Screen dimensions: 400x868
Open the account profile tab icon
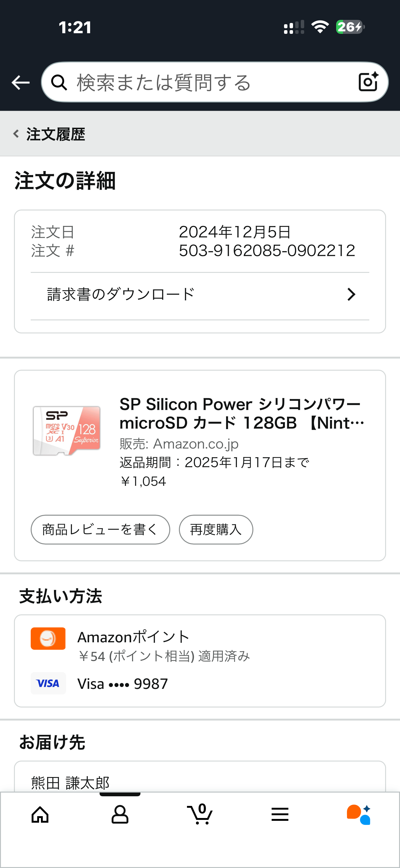pos(120,815)
